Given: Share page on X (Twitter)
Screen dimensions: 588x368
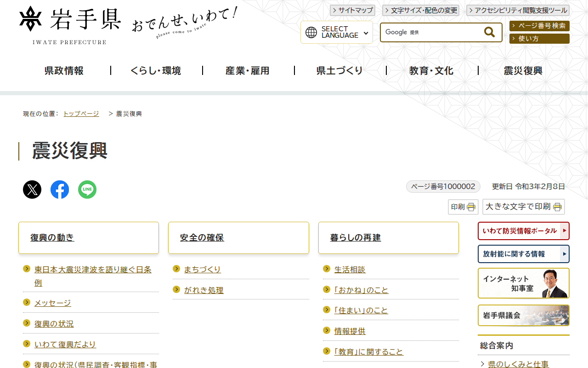Looking at the screenshot, I should pos(32,190).
